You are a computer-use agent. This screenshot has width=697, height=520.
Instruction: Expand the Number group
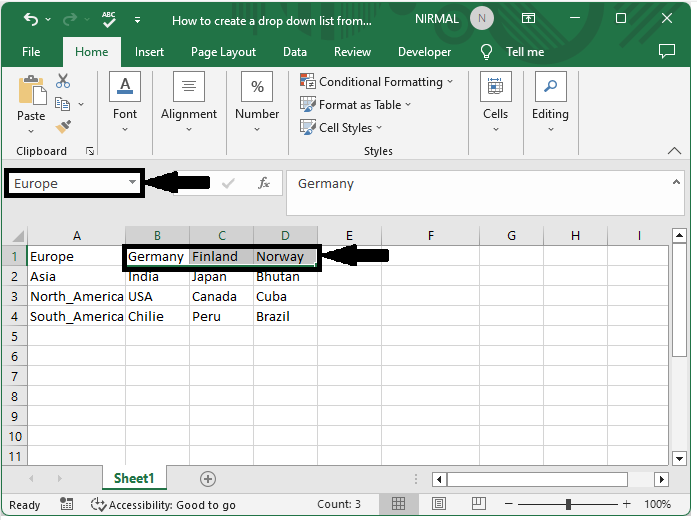tap(257, 101)
